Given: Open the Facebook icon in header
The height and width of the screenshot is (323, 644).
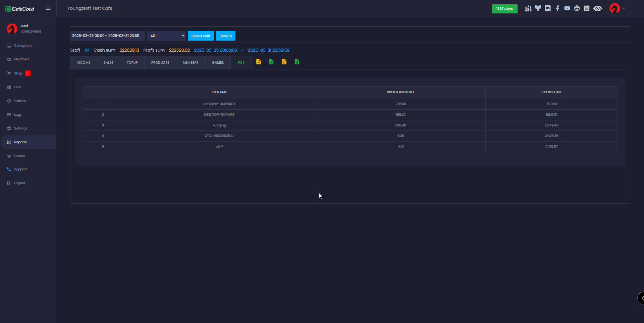Looking at the screenshot, I should pos(557,8).
